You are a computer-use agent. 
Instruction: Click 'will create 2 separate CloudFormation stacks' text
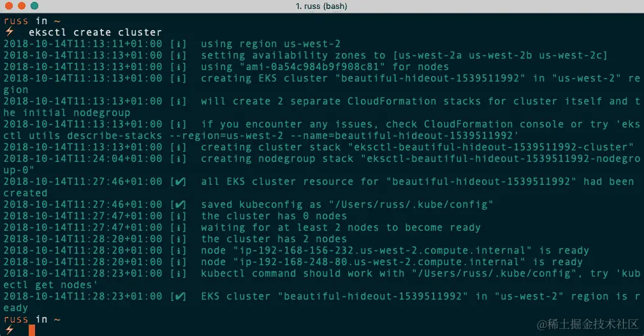point(341,101)
